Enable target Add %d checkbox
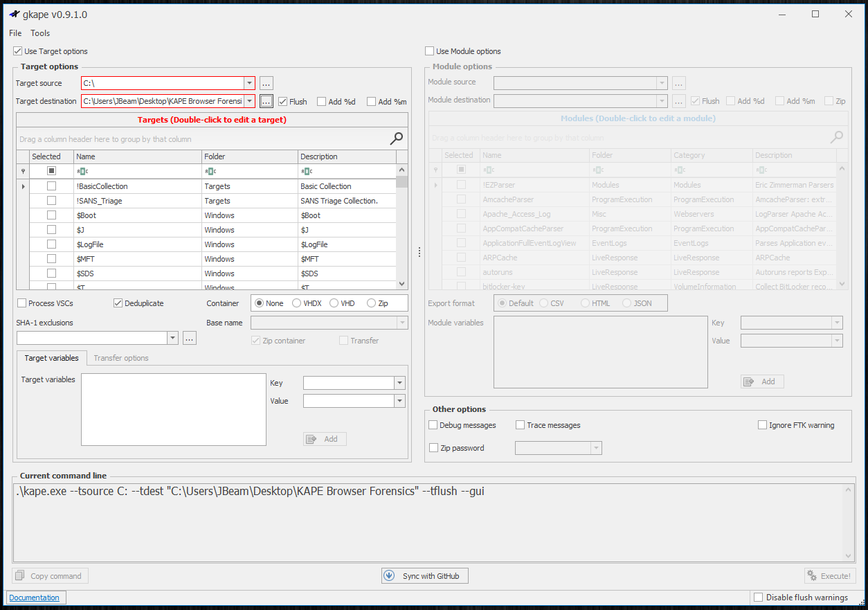 pyautogui.click(x=321, y=101)
